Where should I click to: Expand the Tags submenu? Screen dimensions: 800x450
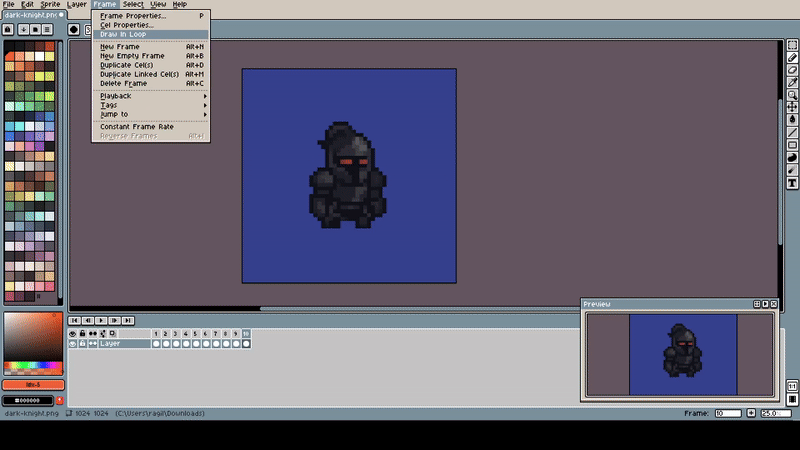[x=151, y=105]
